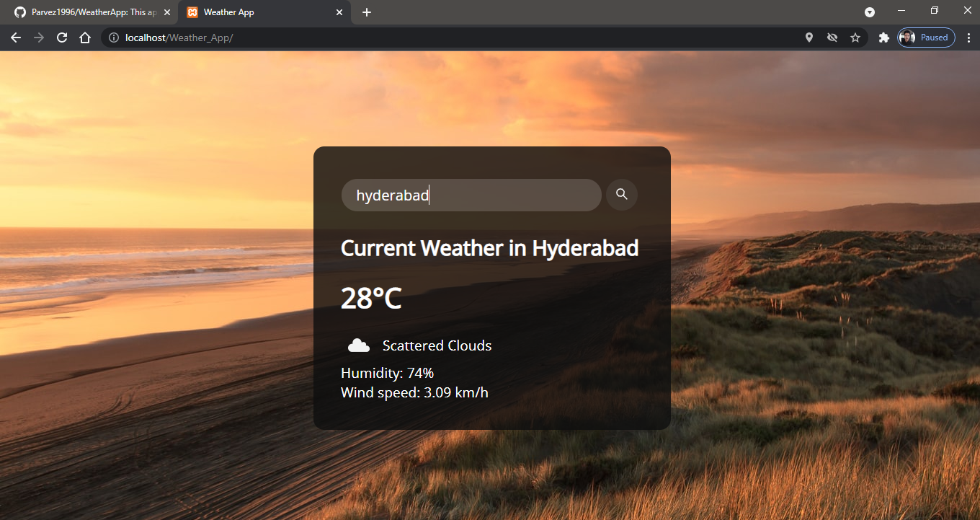Click the site info circle in the address bar
The width and height of the screenshot is (980, 520).
click(113, 37)
